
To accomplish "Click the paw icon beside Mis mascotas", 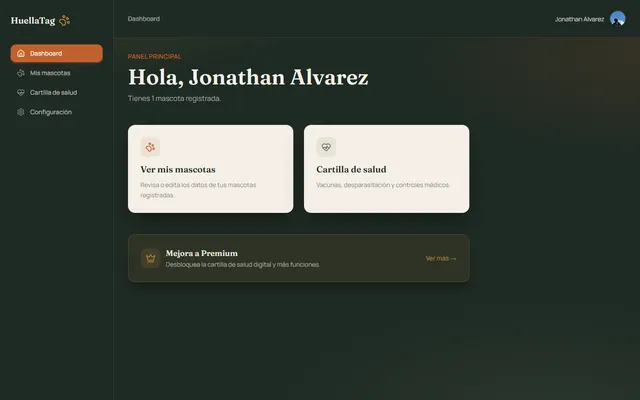I will (21, 73).
